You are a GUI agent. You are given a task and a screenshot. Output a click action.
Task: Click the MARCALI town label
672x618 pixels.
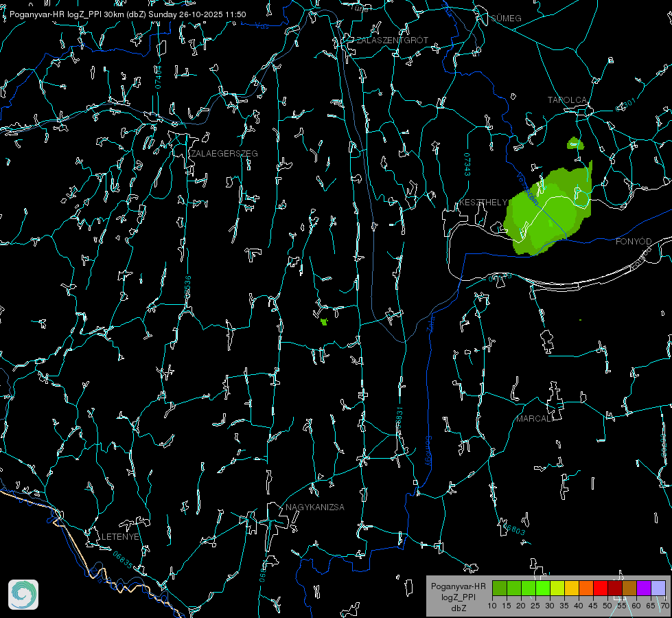535,419
